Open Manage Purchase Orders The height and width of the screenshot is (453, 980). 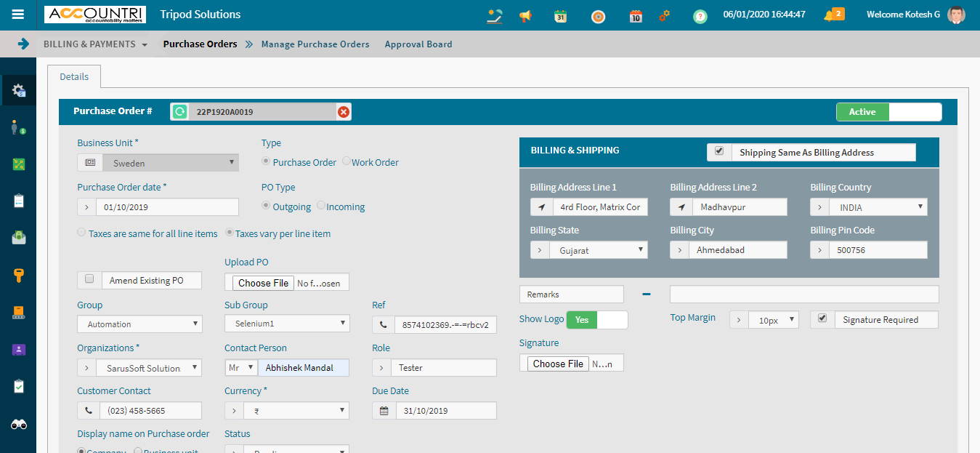click(315, 44)
